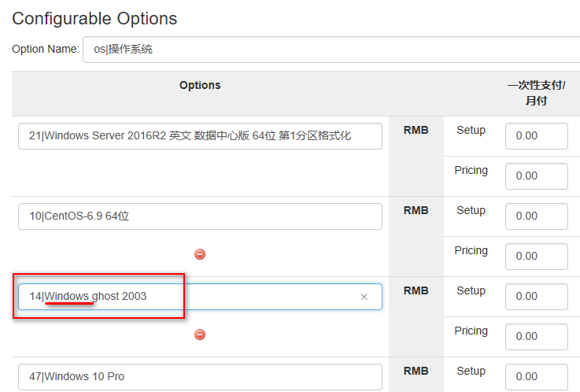Image resolution: width=580 pixels, height=392 pixels.
Task: Click the Configurable Options heading
Action: click(94, 18)
